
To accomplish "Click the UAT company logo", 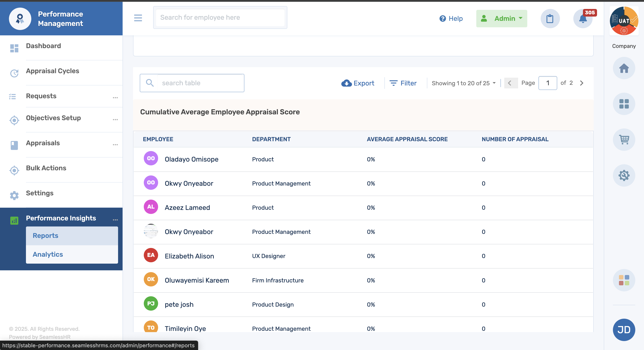I will click(x=624, y=21).
